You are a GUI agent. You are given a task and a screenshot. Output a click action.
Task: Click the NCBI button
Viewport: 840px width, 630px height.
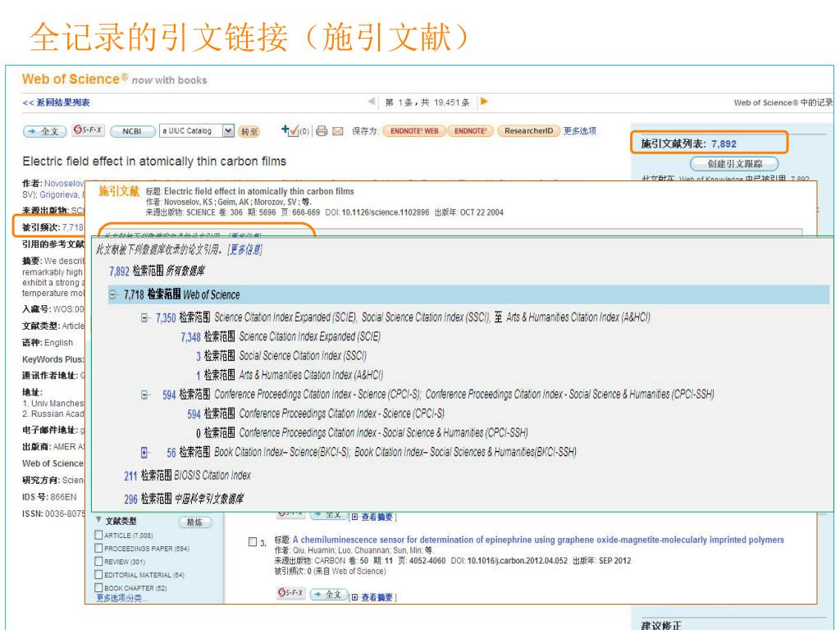click(x=132, y=131)
